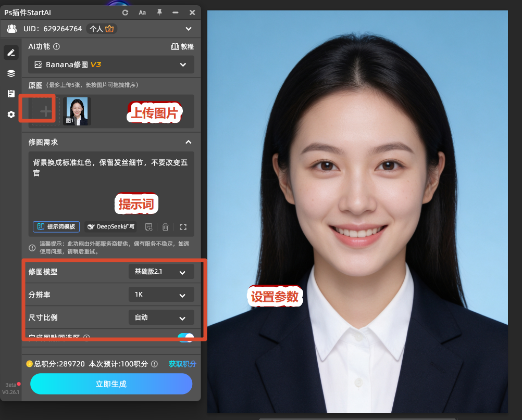The image size is (522, 420).
Task: Click the crown membership icon
Action: [109, 29]
